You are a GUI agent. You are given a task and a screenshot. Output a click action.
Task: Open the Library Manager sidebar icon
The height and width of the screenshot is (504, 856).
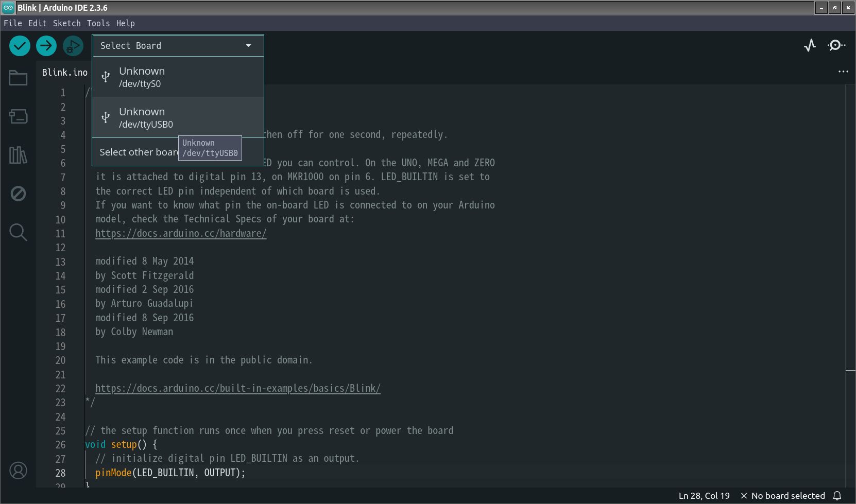pyautogui.click(x=18, y=155)
